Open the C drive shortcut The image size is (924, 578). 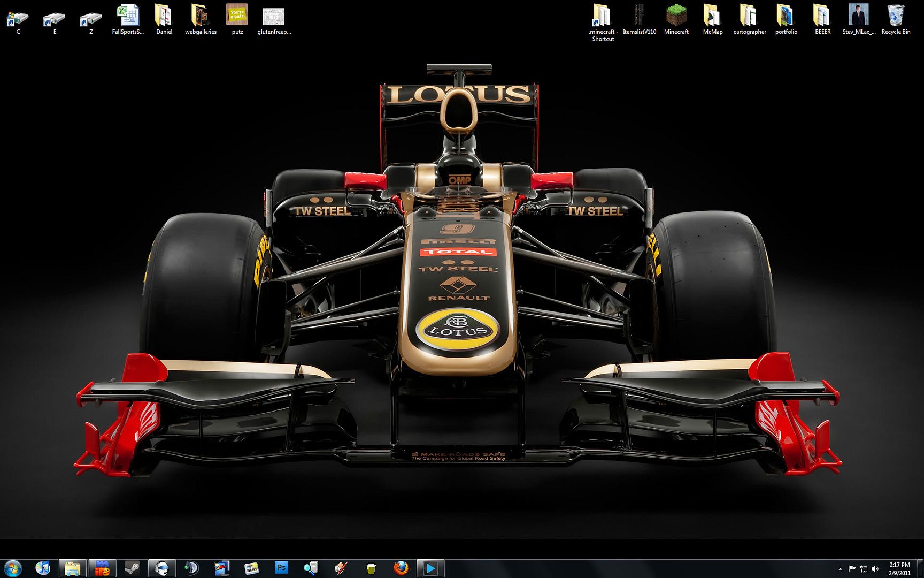(18, 20)
